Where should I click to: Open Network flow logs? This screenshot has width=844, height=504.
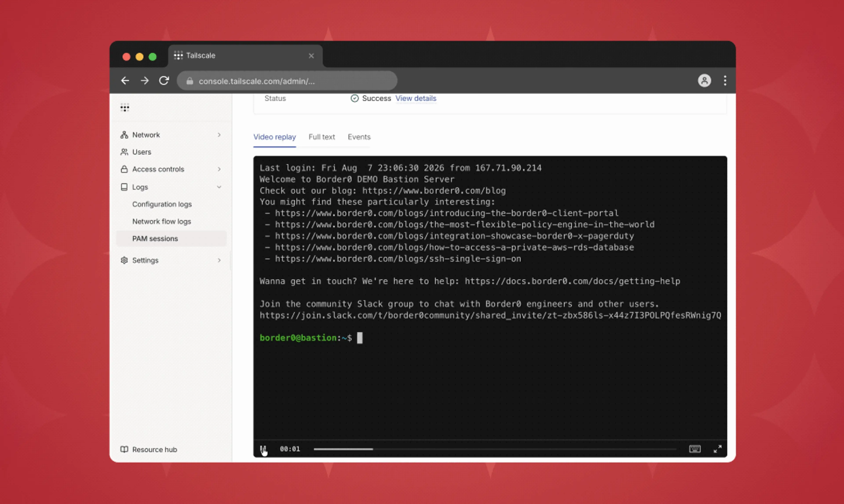162,221
